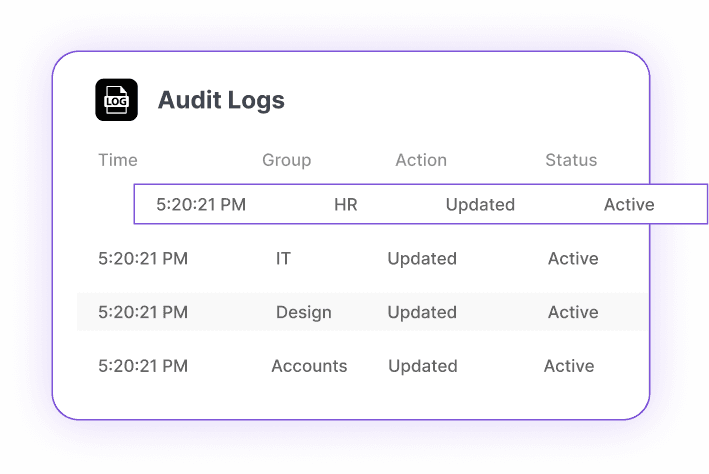Click the Active status in HR row

pyautogui.click(x=629, y=205)
